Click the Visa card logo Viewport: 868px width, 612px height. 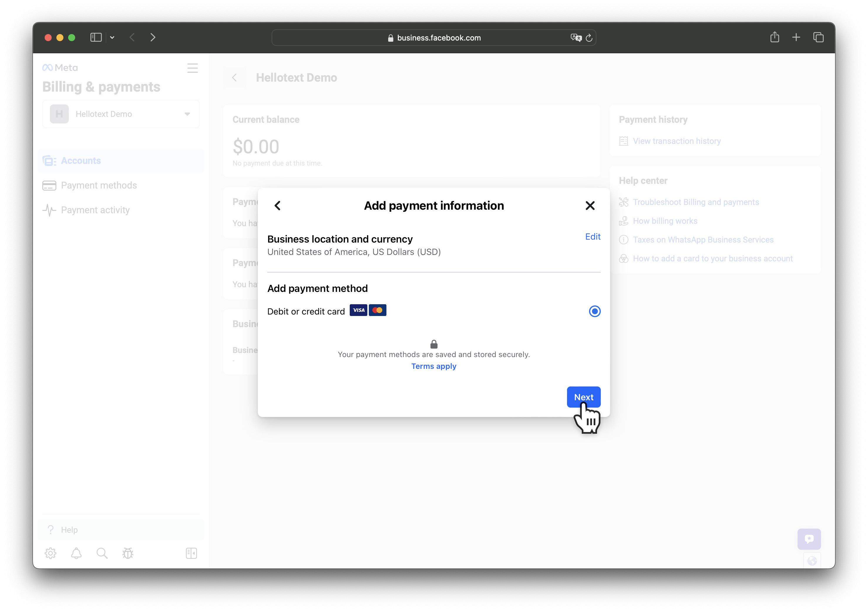[359, 310]
